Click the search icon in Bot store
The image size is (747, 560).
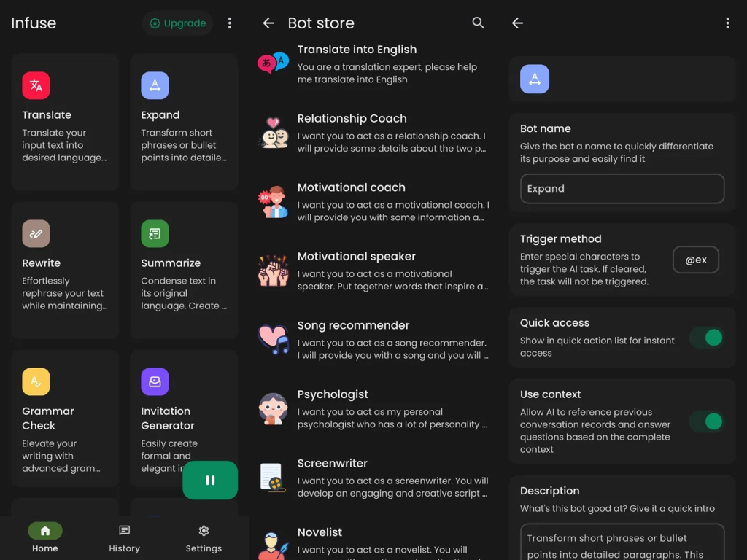coord(478,23)
